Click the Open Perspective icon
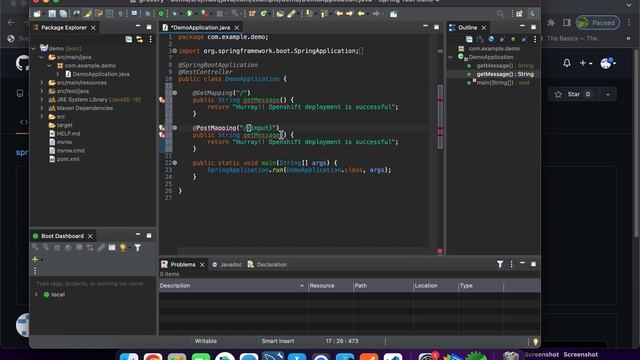This screenshot has width=640, height=360. point(519,14)
